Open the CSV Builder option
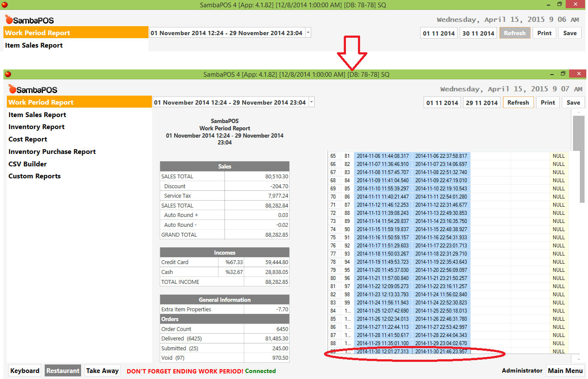588x379 pixels. click(x=27, y=164)
